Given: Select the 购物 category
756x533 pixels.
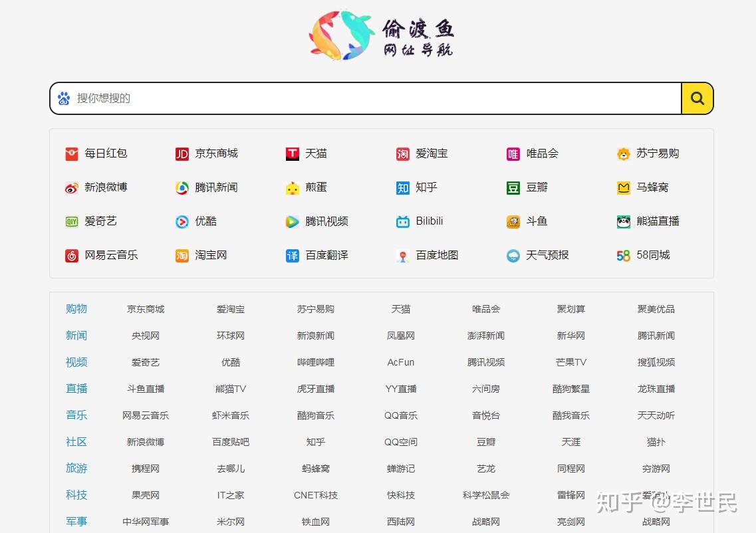Looking at the screenshot, I should point(76,309).
